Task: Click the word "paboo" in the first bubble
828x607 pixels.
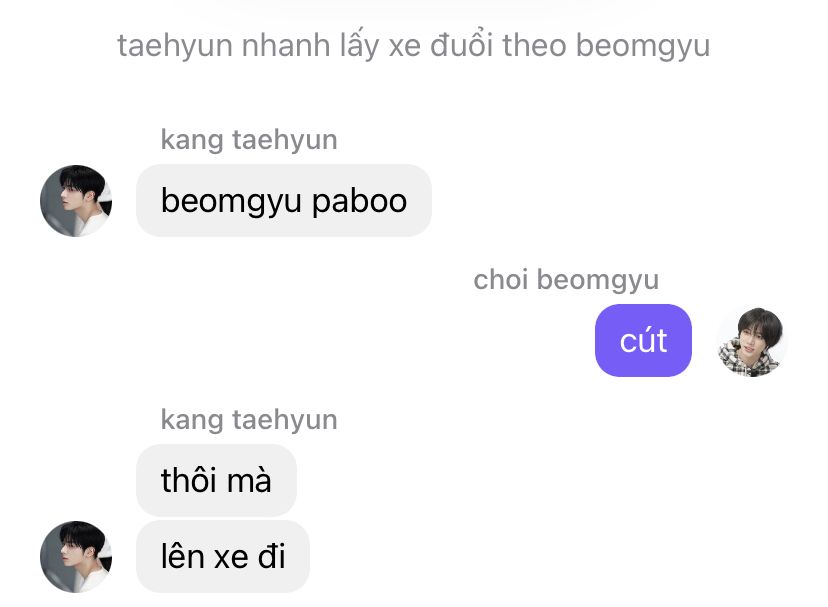Action: pos(359,202)
